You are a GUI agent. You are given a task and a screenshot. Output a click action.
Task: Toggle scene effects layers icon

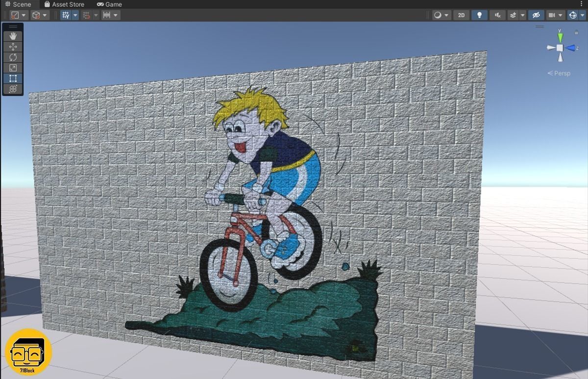[513, 15]
